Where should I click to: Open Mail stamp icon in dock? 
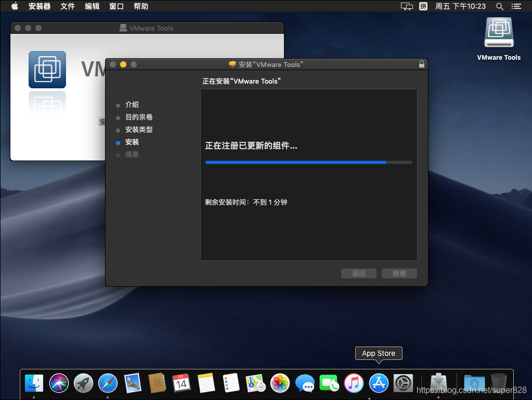click(x=133, y=383)
